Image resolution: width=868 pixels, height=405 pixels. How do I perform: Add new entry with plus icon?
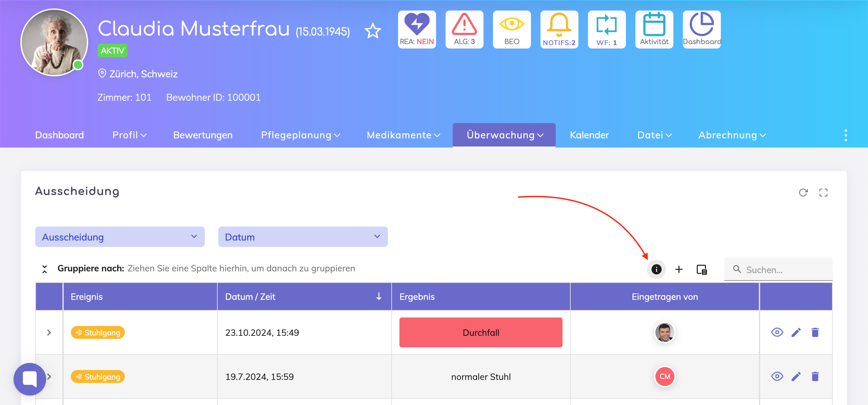(679, 269)
